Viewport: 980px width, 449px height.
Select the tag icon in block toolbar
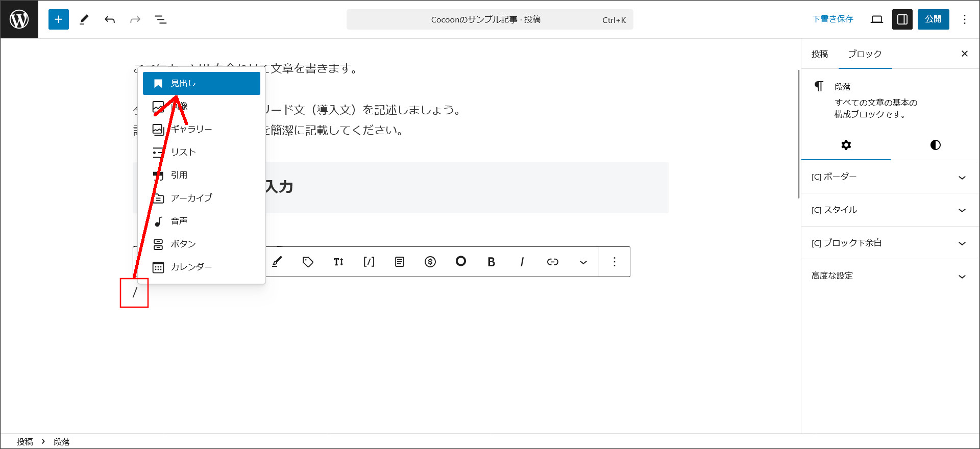pyautogui.click(x=308, y=262)
